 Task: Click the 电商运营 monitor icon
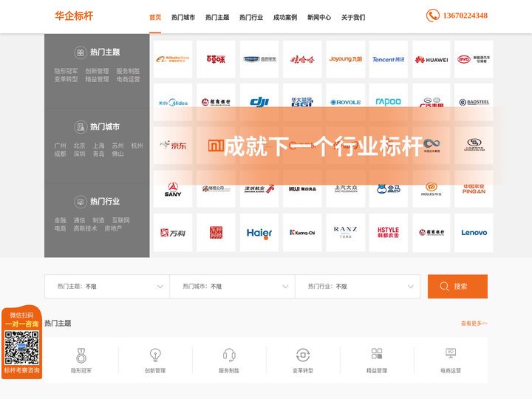pyautogui.click(x=451, y=353)
